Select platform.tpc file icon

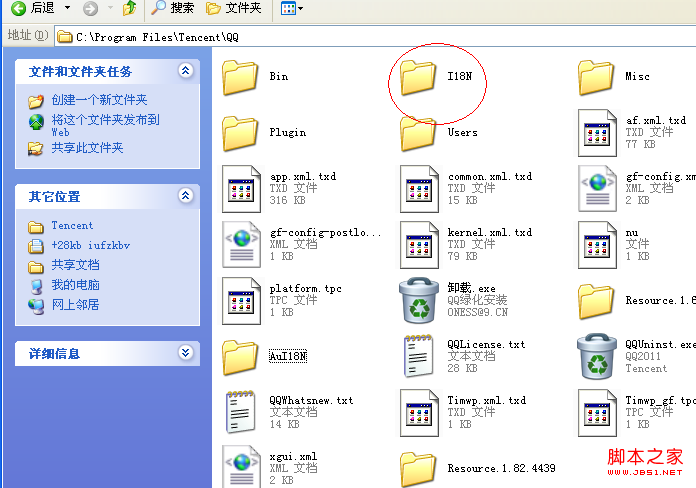pyautogui.click(x=241, y=301)
